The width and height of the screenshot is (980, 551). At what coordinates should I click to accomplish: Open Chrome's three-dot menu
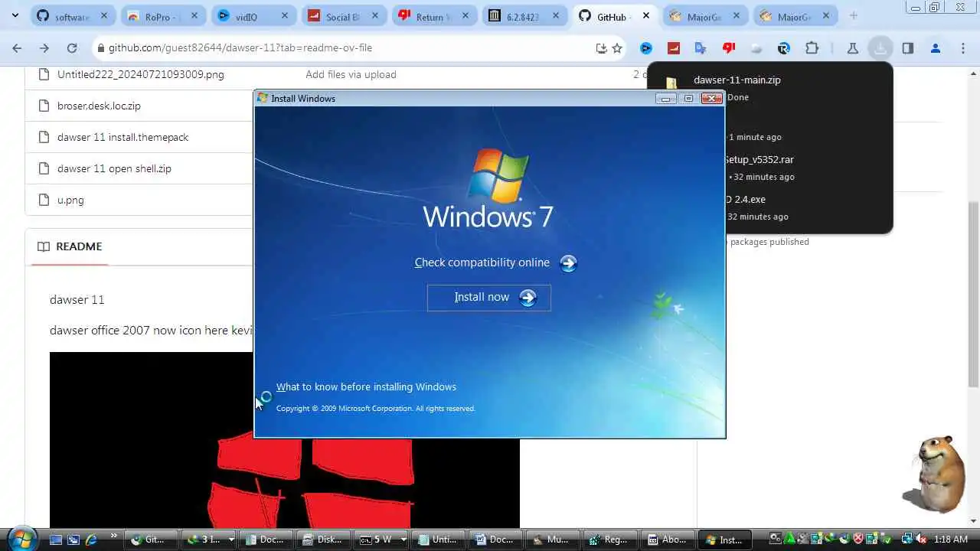click(963, 47)
